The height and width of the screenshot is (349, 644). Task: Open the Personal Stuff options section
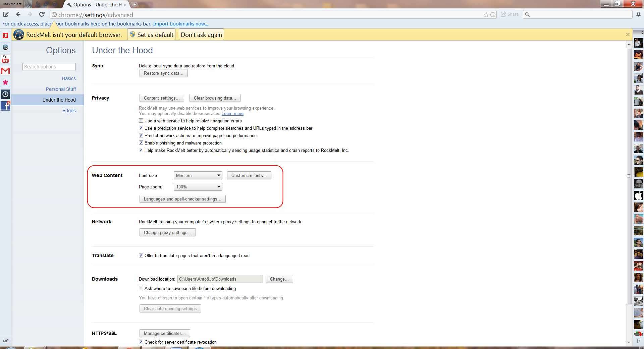pos(61,89)
